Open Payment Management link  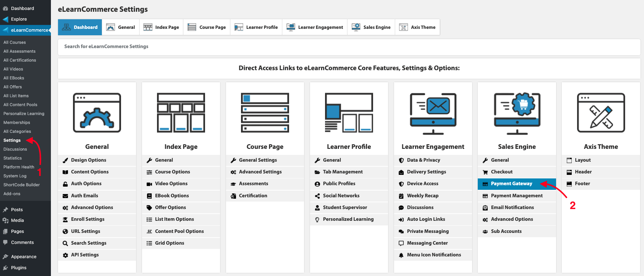coord(517,196)
